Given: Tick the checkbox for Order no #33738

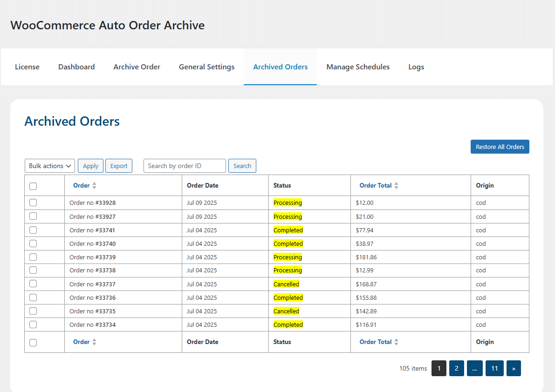Looking at the screenshot, I should point(33,270).
